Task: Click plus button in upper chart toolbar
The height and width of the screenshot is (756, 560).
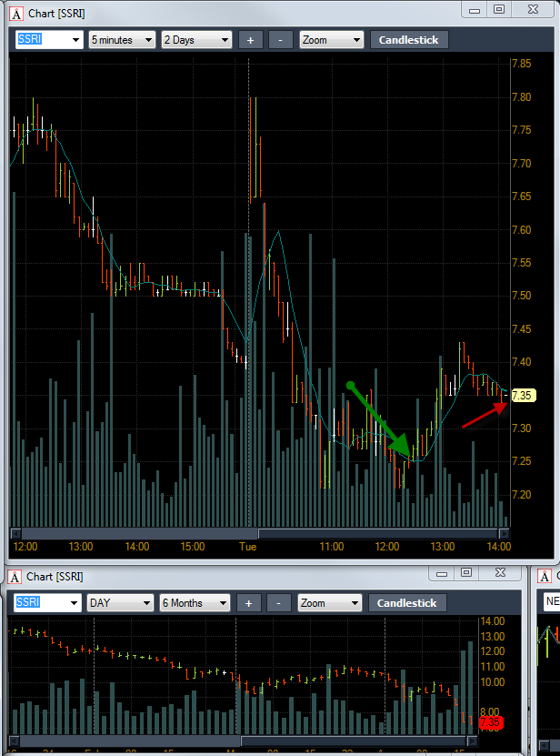Action: coord(251,40)
